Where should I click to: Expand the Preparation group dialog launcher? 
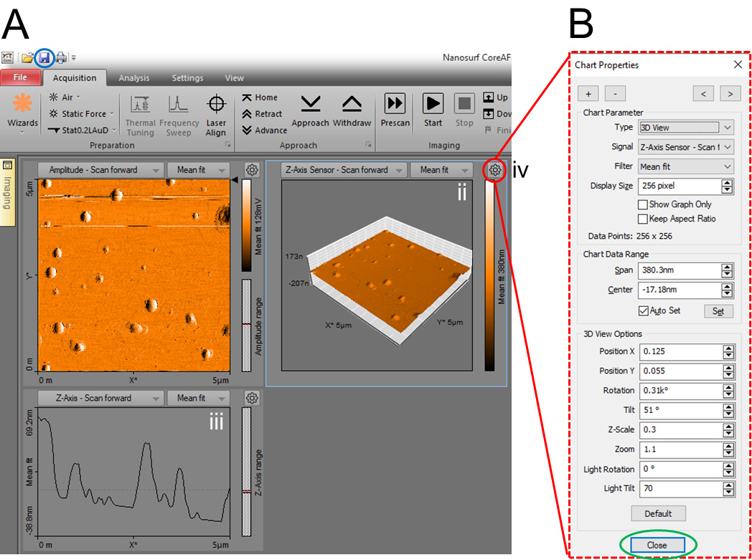(227, 144)
